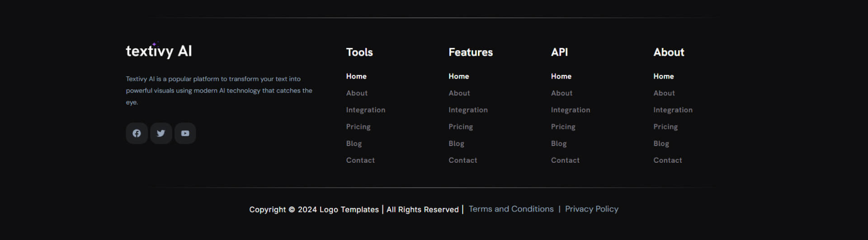Image resolution: width=868 pixels, height=240 pixels.
Task: Open Contact under Tools column
Action: coord(360,160)
